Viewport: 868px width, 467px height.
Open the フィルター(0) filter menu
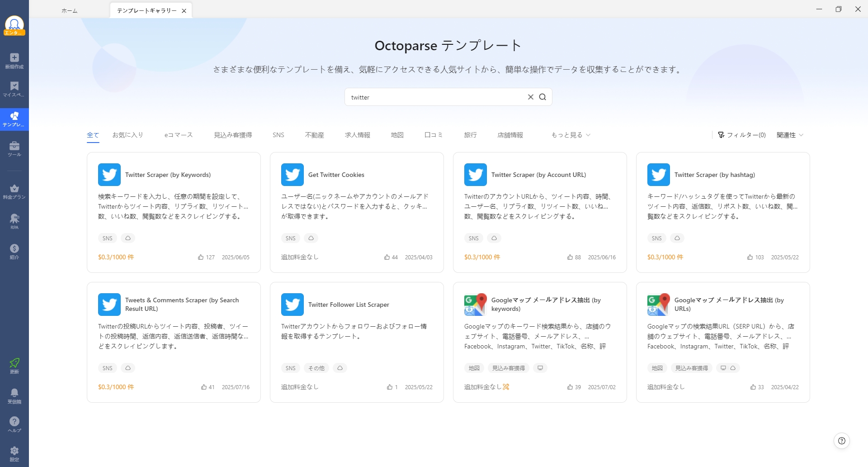[x=742, y=135]
